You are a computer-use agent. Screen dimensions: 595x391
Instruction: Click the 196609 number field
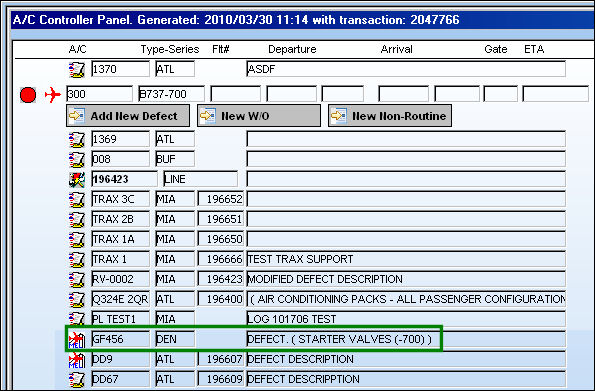coord(221,379)
